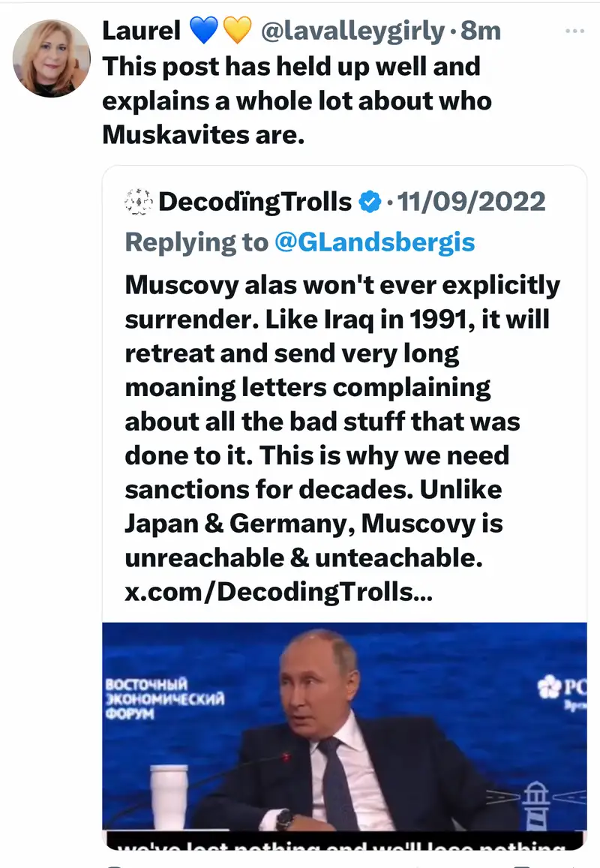Viewport: 600px width, 868px height.
Task: Click the Laurel display name
Action: pyautogui.click(x=140, y=31)
